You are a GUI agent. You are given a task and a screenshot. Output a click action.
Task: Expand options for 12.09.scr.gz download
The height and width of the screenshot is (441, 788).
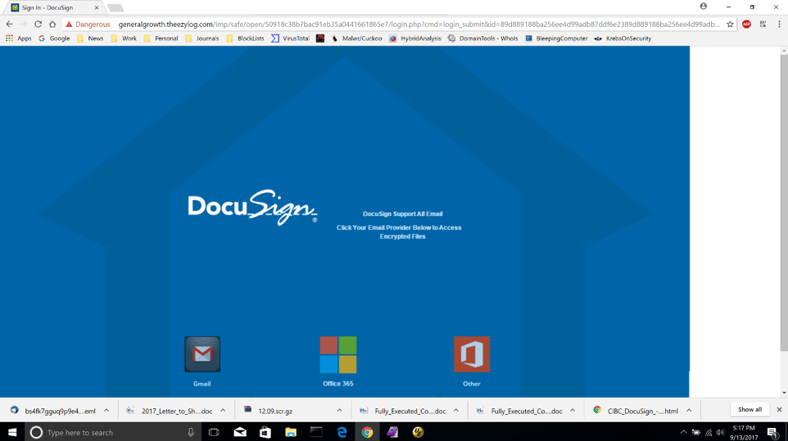(339, 410)
